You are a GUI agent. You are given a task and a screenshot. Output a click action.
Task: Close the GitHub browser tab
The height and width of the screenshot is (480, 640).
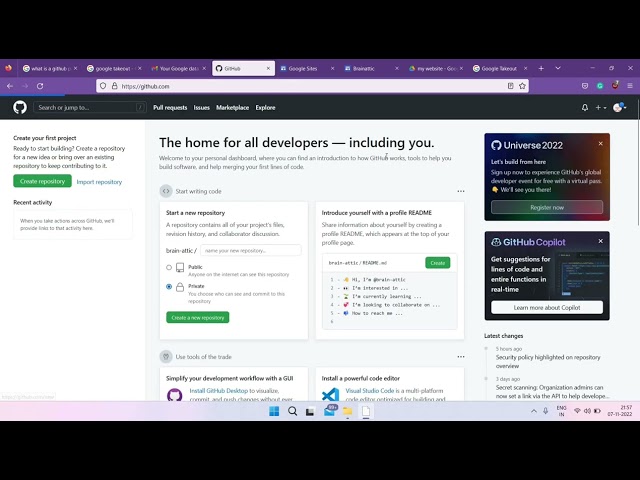[x=268, y=68]
